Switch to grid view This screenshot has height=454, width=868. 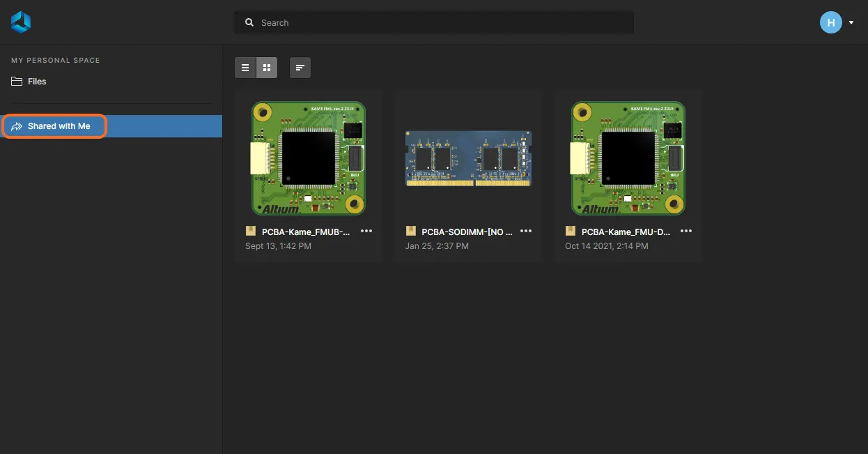(267, 68)
